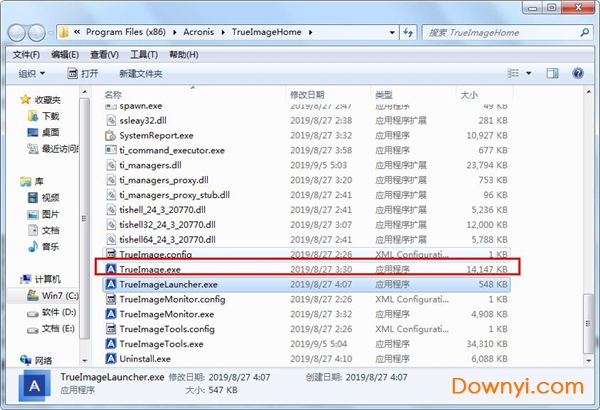Select the tishell_24_3_20770.dll icon
Viewport: 600px width, 410px height.
coord(111,210)
